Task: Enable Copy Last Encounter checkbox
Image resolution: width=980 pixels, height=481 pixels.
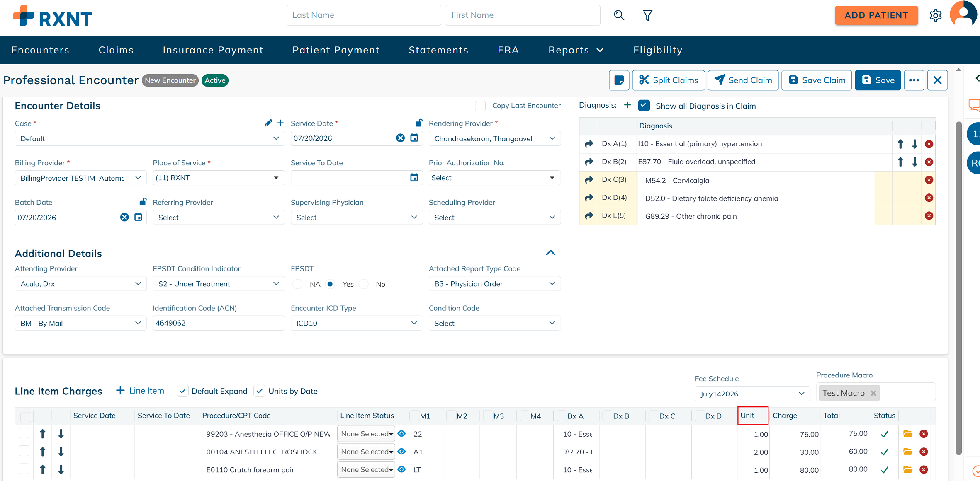Action: point(480,106)
